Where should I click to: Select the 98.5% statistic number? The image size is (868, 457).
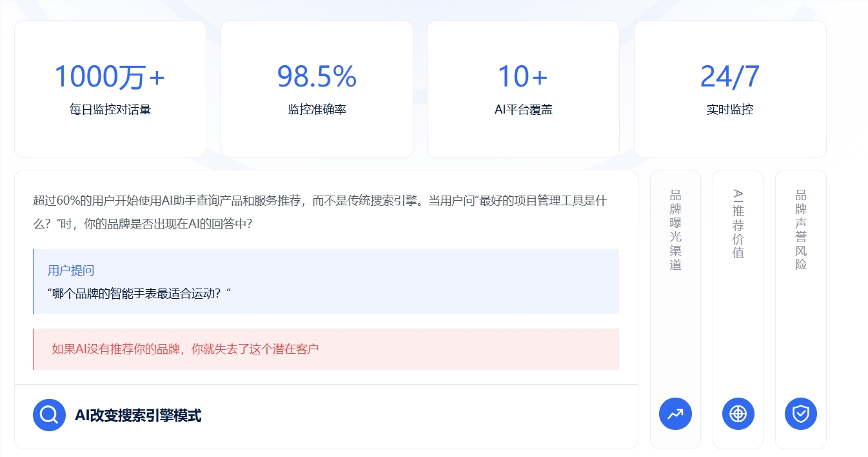[x=317, y=77]
